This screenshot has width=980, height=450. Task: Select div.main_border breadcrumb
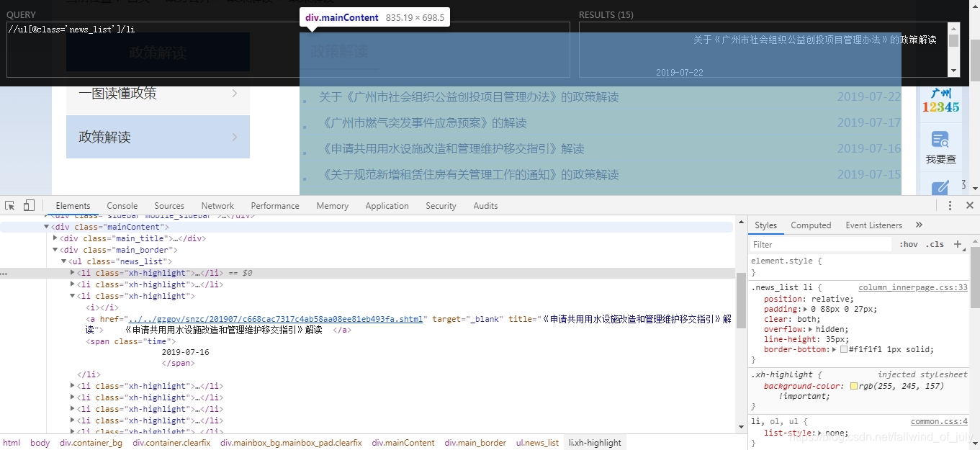click(475, 443)
